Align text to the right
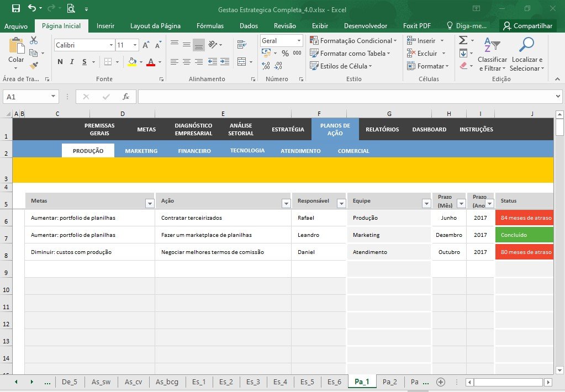The image size is (565, 392). coord(198,62)
